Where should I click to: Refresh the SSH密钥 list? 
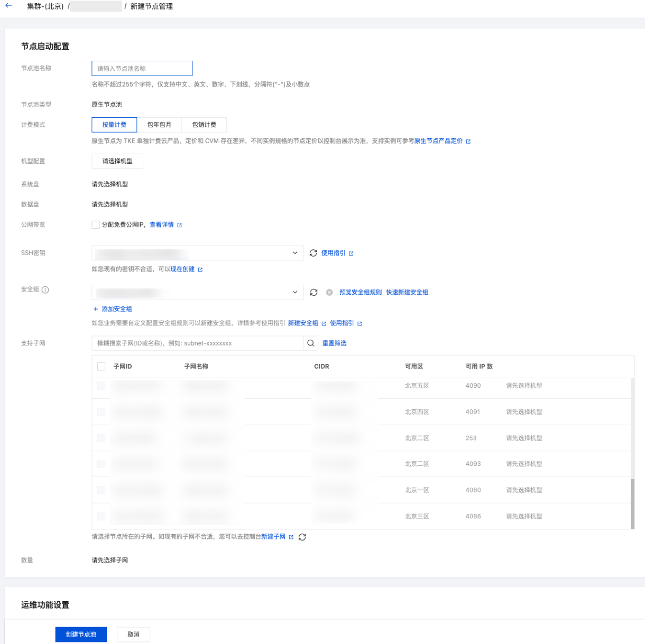click(313, 253)
